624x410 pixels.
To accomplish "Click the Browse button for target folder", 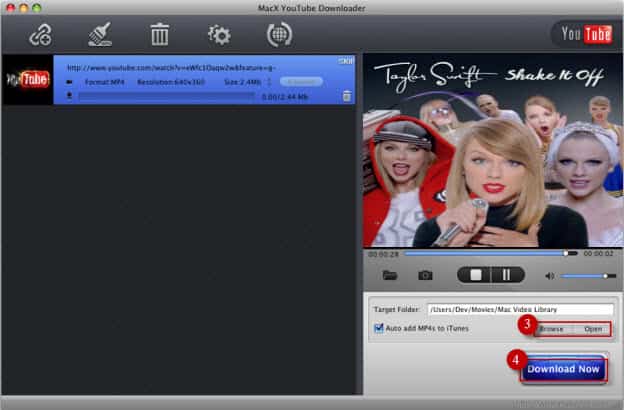I will click(x=552, y=329).
